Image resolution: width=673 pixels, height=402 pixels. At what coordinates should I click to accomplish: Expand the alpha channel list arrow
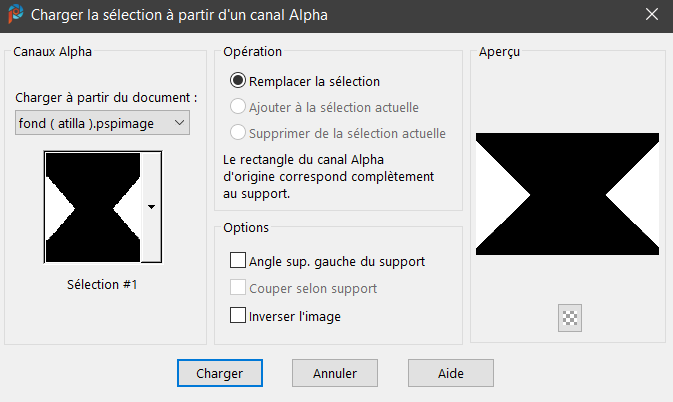pos(151,207)
